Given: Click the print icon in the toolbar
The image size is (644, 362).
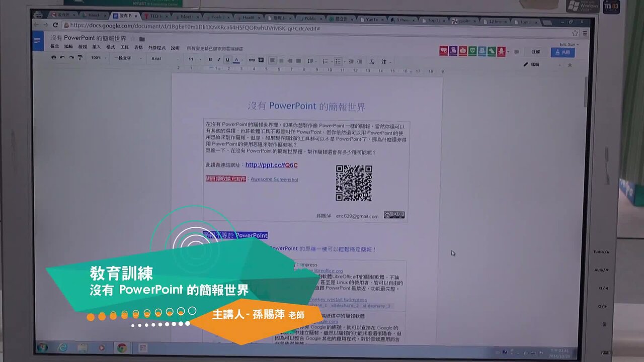Looking at the screenshot, I should [x=54, y=58].
